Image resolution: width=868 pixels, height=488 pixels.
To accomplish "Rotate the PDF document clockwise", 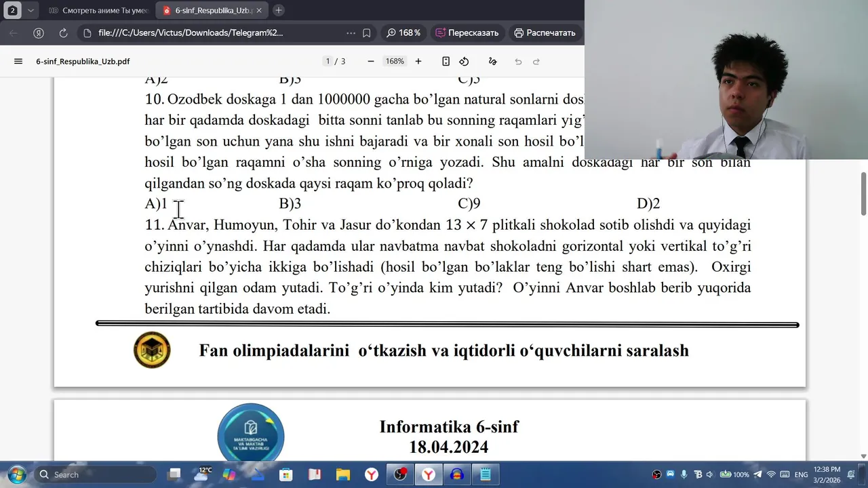I will point(464,61).
